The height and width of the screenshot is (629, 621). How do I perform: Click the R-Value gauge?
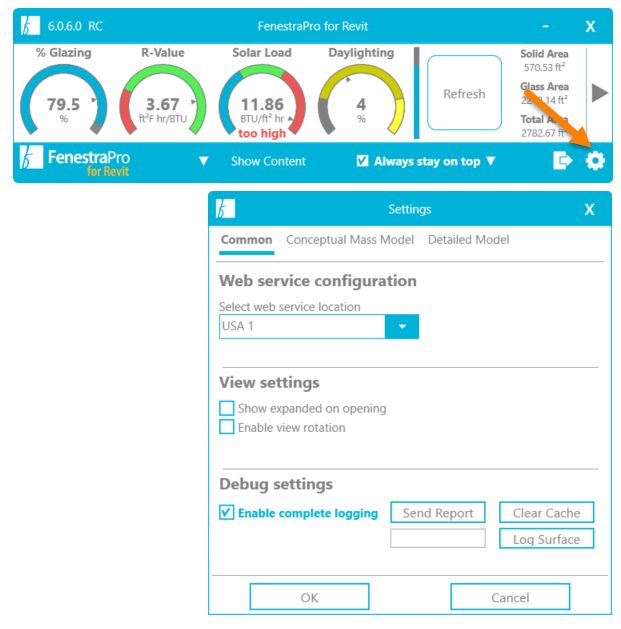point(163,100)
